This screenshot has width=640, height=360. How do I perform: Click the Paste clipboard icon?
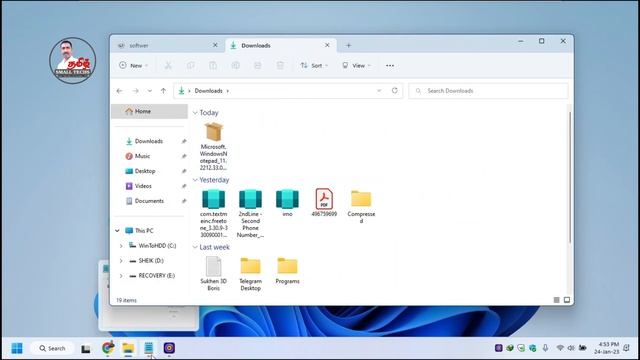[x=213, y=65]
